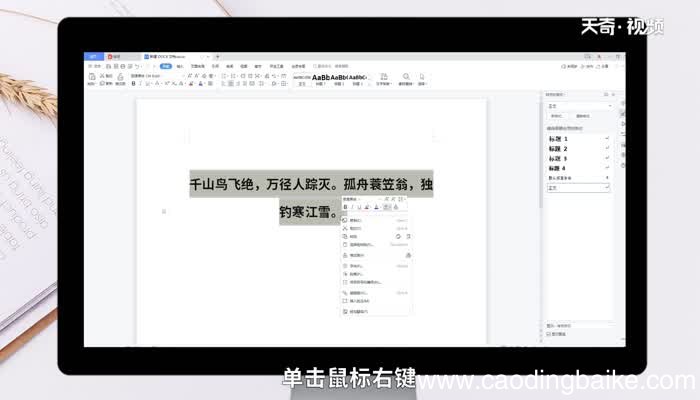Click the Text Tools icon in the ribbon

383,77
